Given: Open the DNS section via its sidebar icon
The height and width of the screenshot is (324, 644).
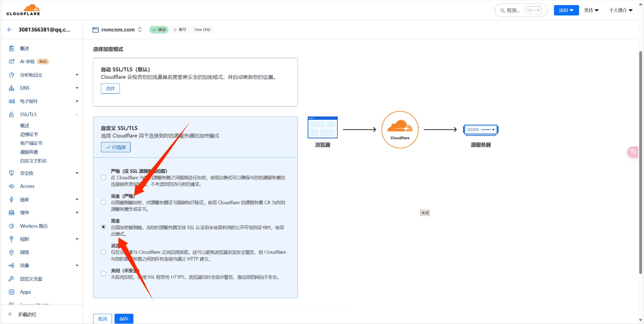Looking at the screenshot, I should [x=11, y=88].
